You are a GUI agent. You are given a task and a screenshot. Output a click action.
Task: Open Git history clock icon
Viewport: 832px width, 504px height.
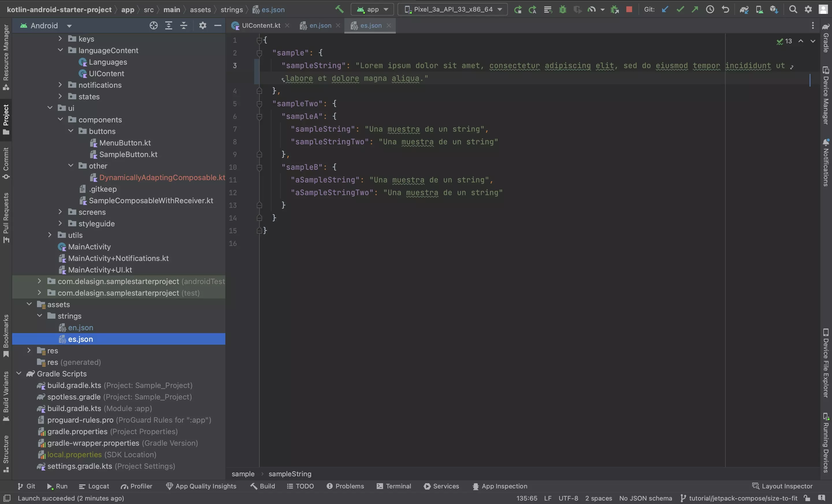710,10
